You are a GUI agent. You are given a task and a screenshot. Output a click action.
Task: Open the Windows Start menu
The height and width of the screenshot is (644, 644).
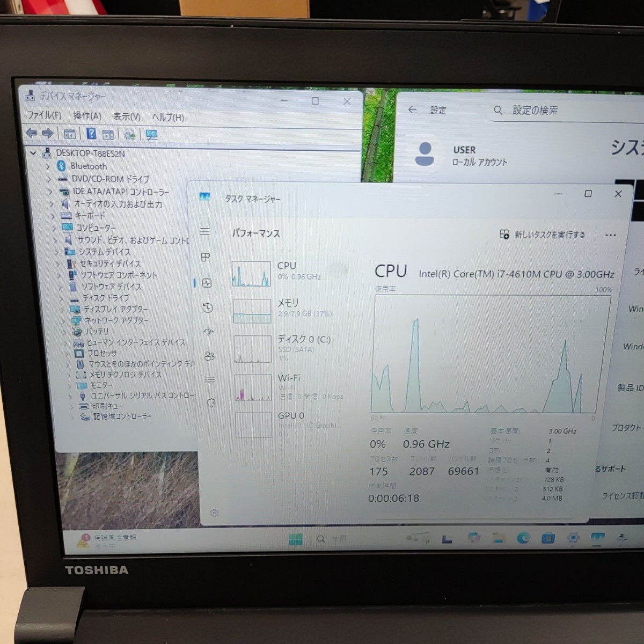pos(296,539)
